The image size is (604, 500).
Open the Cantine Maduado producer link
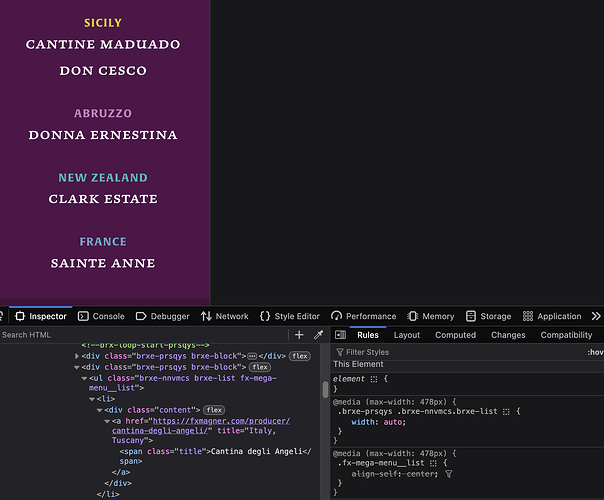coord(103,44)
